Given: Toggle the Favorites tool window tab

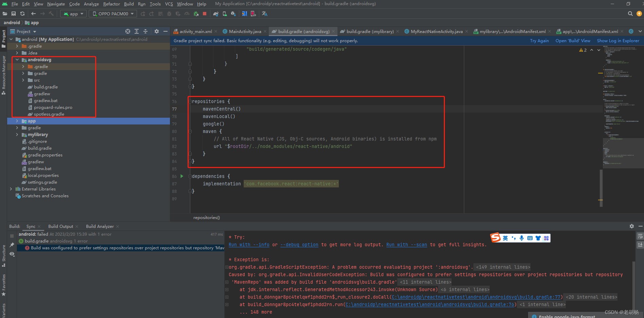Looking at the screenshot, I should pos(3,285).
